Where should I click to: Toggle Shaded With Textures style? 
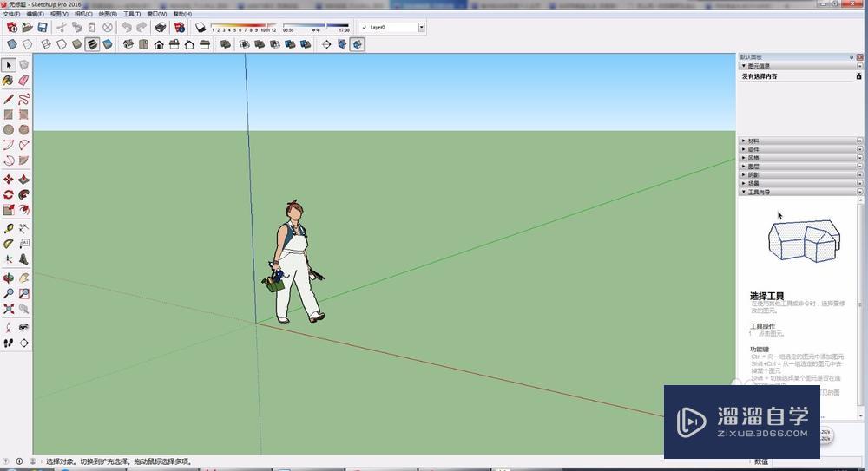tap(93, 44)
